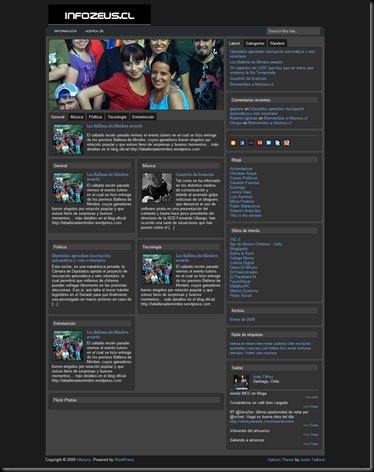The image size is (374, 472).
Task: Open Bytes & Rock site link
Action: pyautogui.click(x=242, y=253)
